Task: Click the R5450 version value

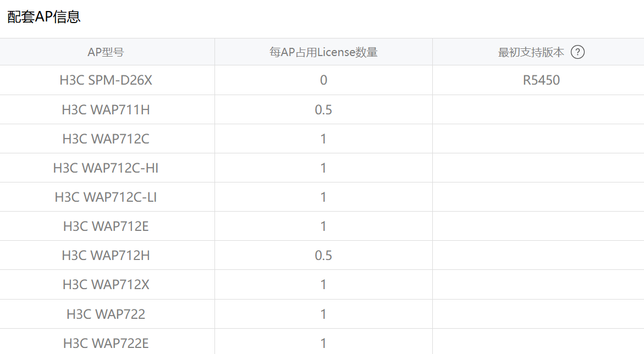Action: 541,80
